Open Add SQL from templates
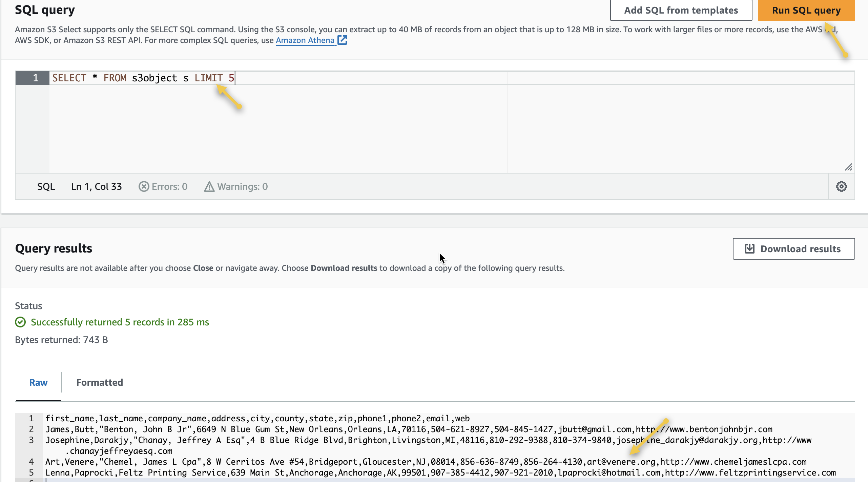 [681, 10]
